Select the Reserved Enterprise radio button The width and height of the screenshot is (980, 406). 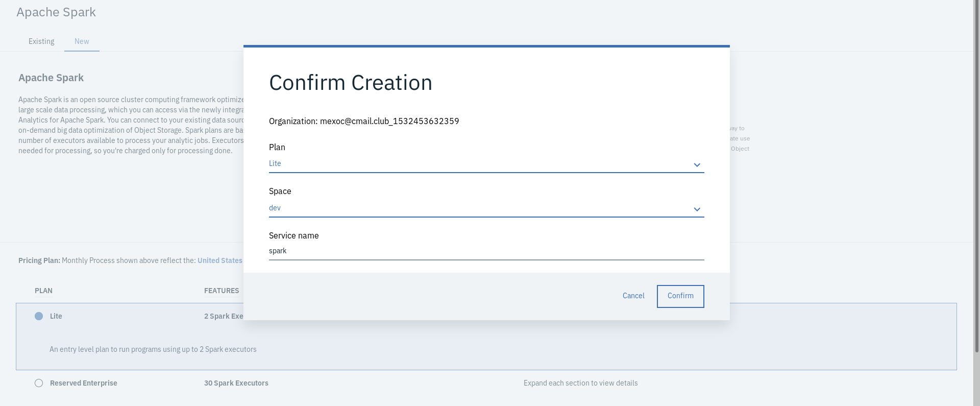coord(39,383)
